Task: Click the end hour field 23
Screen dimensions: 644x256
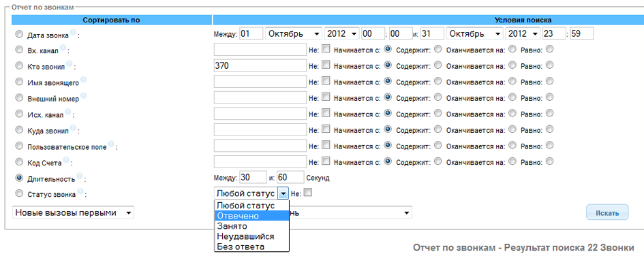Action: 553,33
